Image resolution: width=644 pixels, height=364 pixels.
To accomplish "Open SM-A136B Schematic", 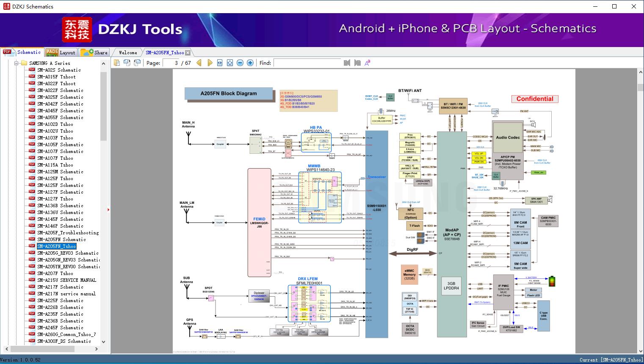I will tap(60, 206).
